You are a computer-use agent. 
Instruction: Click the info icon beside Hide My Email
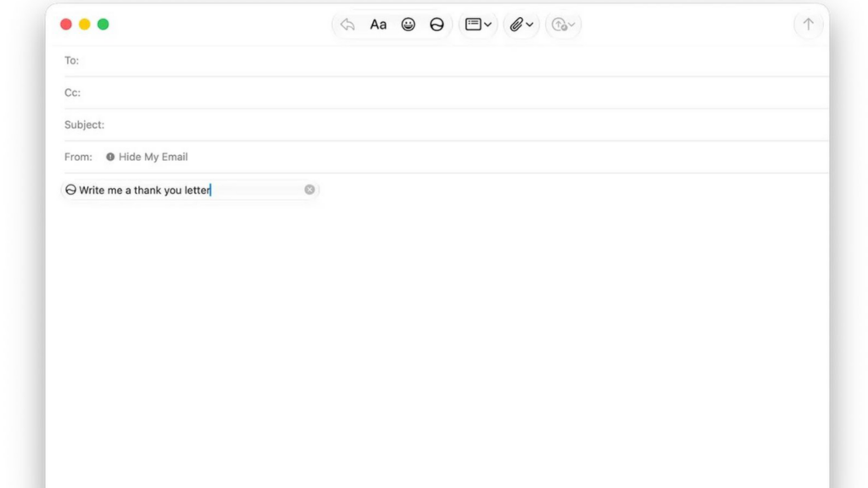click(110, 157)
